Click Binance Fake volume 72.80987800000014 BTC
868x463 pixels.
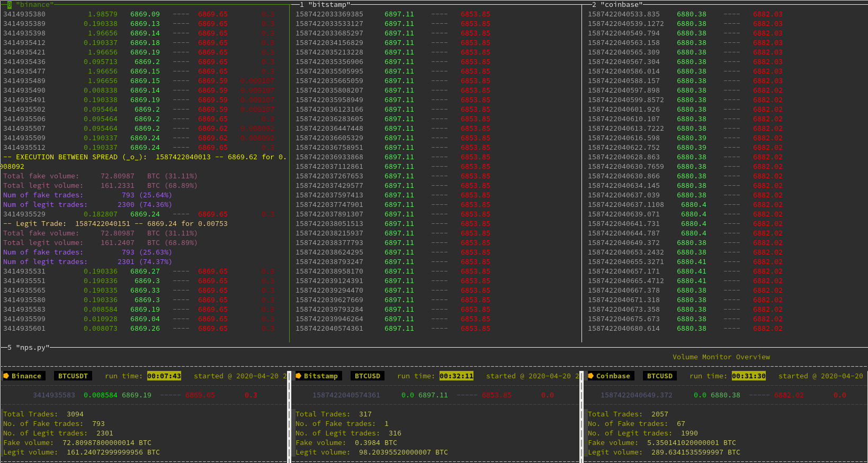tap(77, 443)
